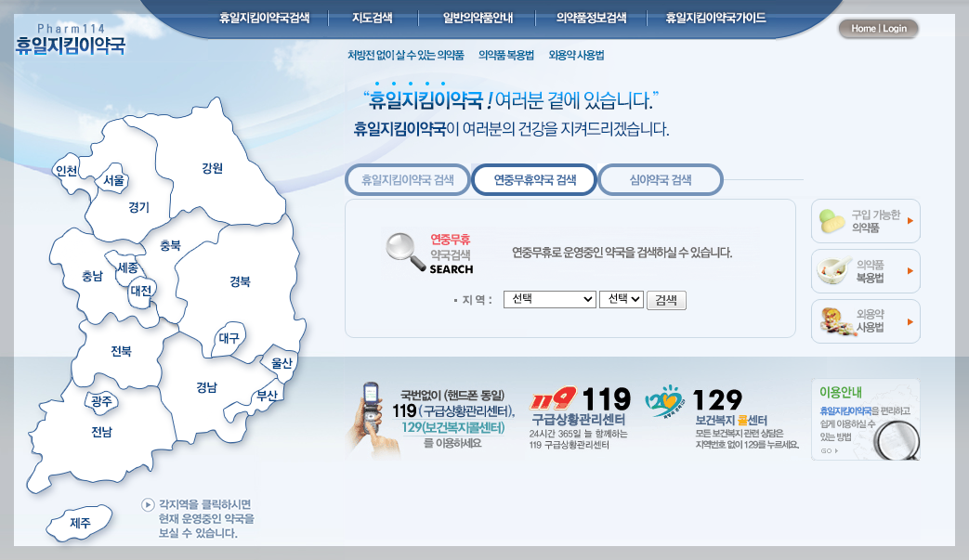Screen dimensions: 969x560
Task: Open 일반의약품안내 in top menu
Action: [x=478, y=18]
